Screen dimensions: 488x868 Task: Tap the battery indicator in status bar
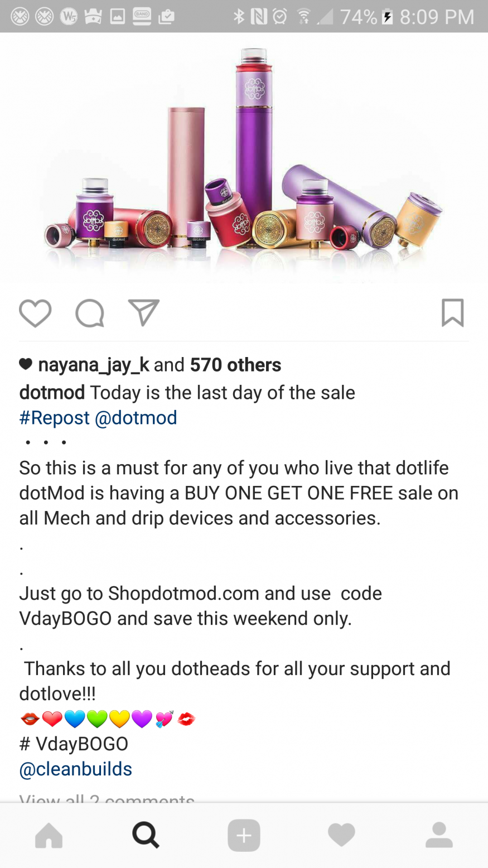[388, 17]
